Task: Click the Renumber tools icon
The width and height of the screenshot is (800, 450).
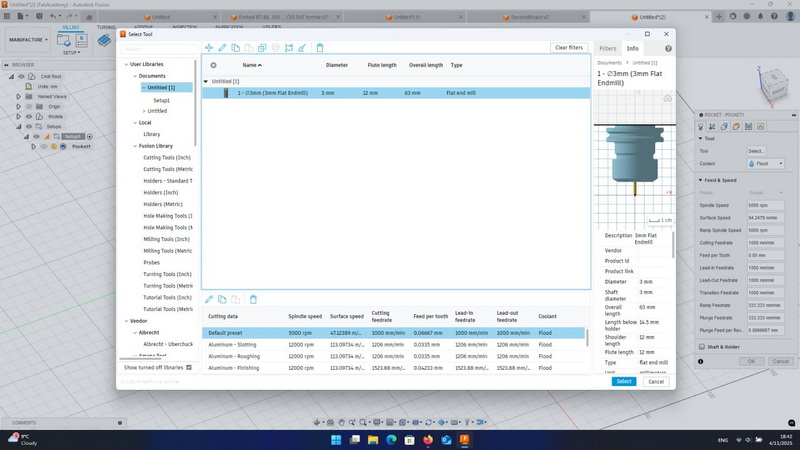Action: coord(289,48)
